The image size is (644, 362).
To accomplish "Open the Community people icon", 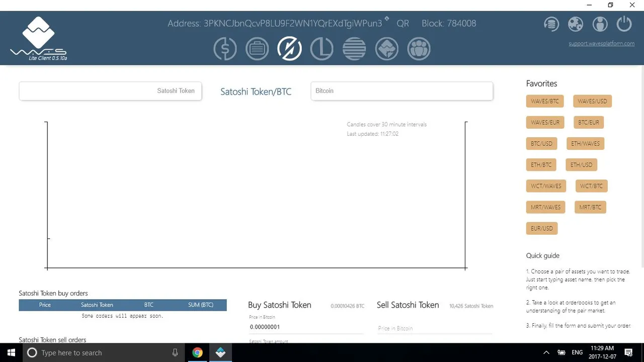I will [x=419, y=49].
